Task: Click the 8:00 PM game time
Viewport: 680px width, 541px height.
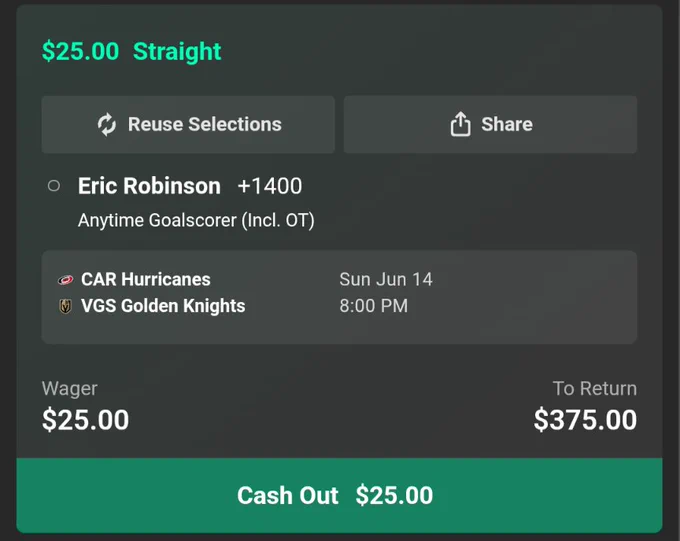Action: coord(373,306)
